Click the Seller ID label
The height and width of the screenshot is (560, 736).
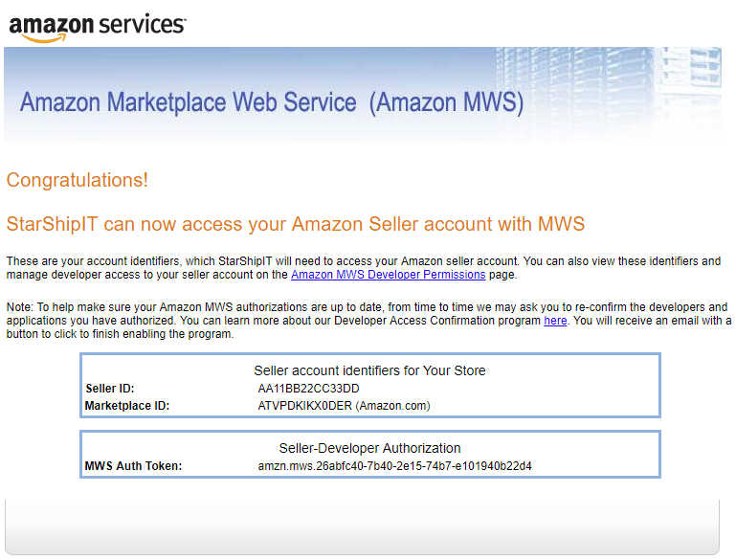(x=110, y=389)
